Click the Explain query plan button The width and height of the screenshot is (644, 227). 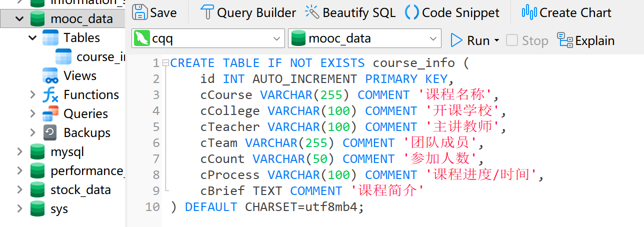point(586,40)
